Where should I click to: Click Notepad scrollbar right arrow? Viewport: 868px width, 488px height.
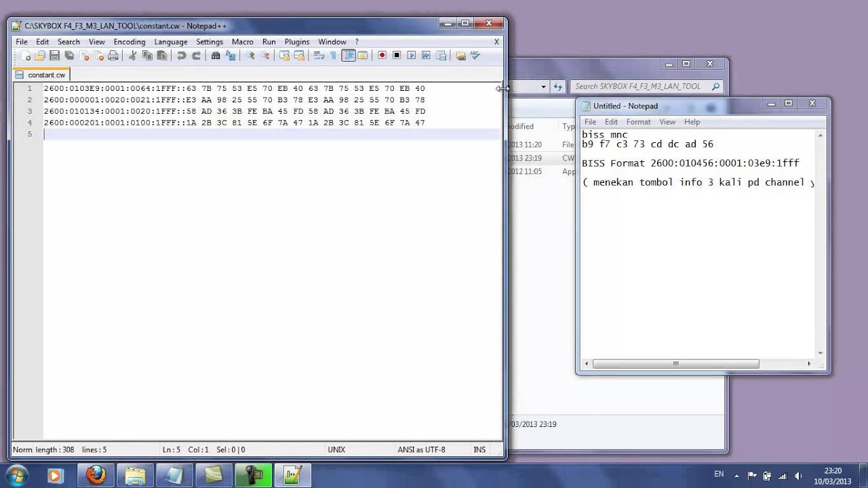coord(808,364)
